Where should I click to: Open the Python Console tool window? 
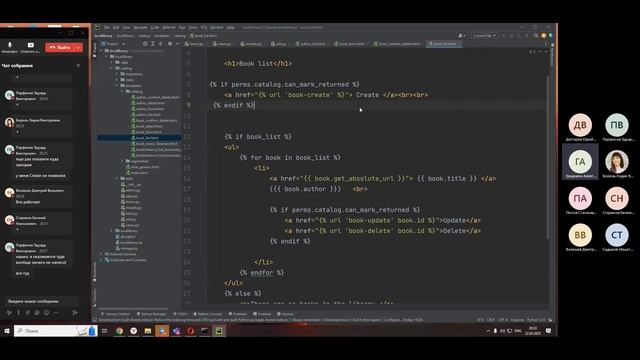pos(208,314)
